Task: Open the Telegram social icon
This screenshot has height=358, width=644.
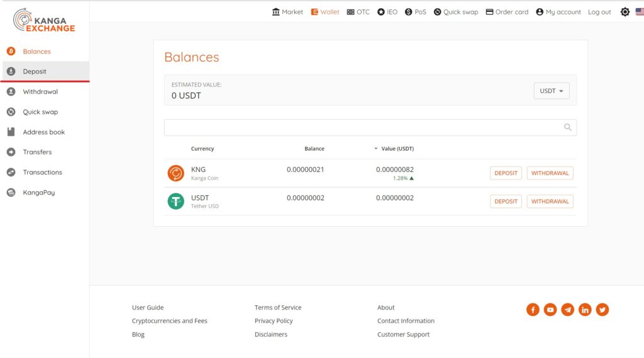Action: click(568, 310)
